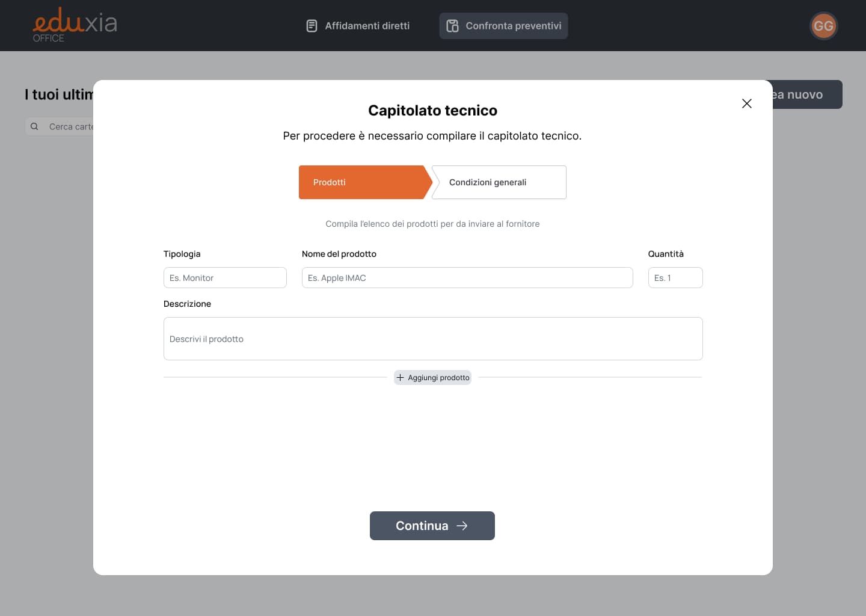Close the Capitolato tecnico dialog
Image resolution: width=866 pixels, height=616 pixels.
(747, 103)
